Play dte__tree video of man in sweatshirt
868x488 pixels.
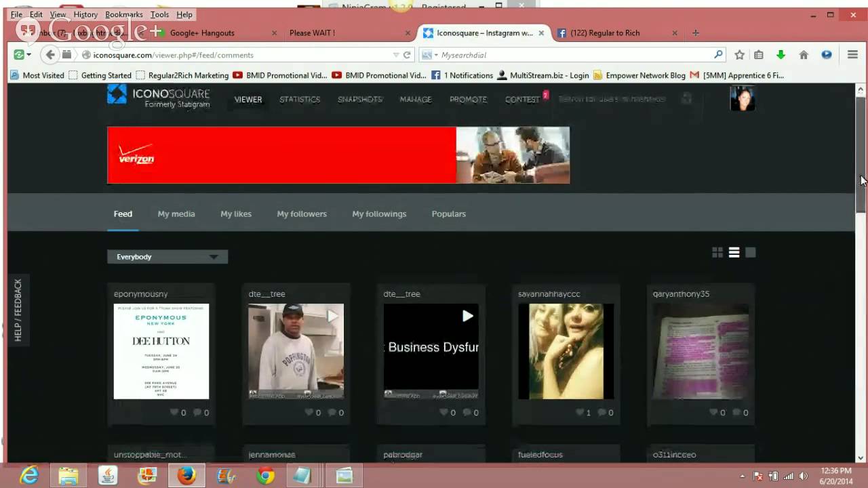(x=332, y=316)
